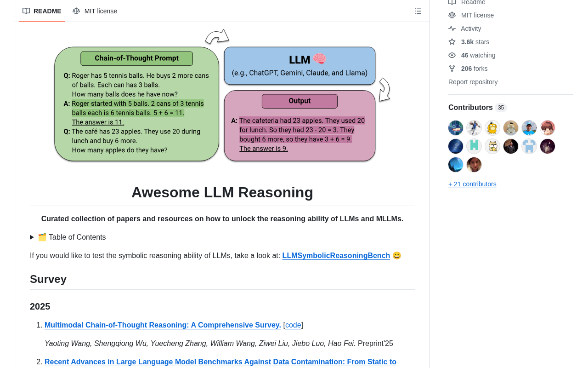This screenshot has height=368, width=588.
Task: Open the teal H contributor avatar
Action: [x=474, y=146]
